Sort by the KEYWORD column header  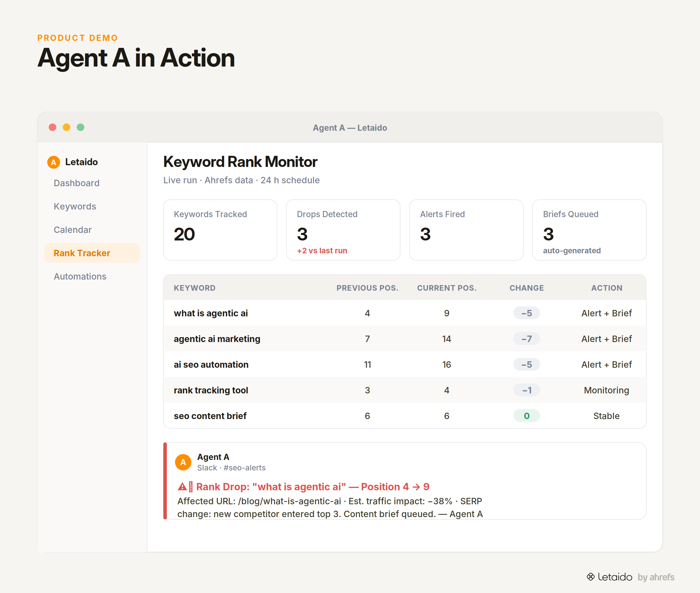[195, 288]
